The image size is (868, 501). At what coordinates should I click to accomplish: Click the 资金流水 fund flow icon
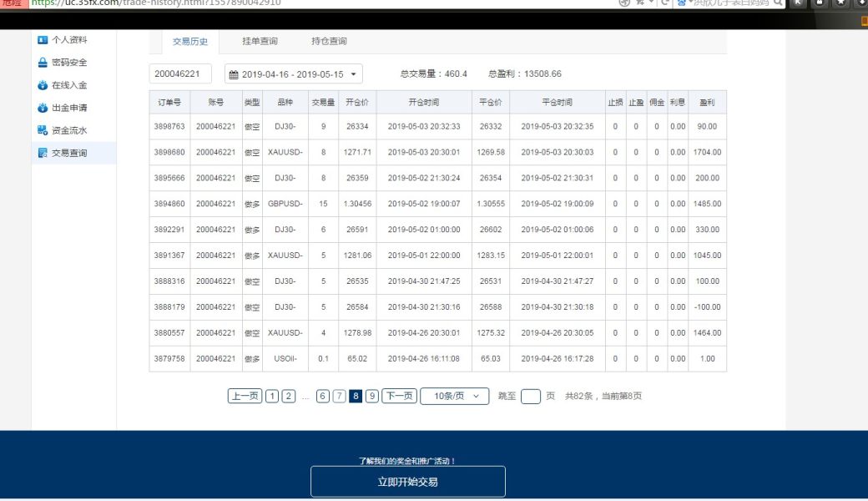tap(43, 130)
